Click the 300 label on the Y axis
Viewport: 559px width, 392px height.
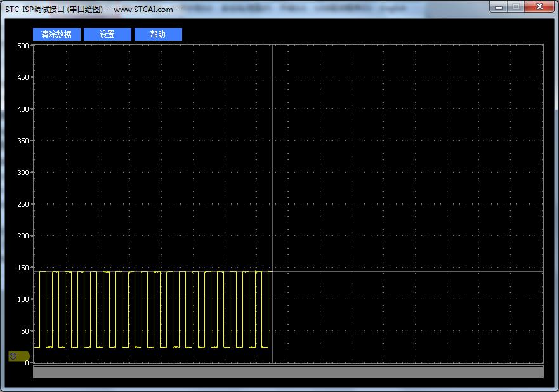(23, 173)
